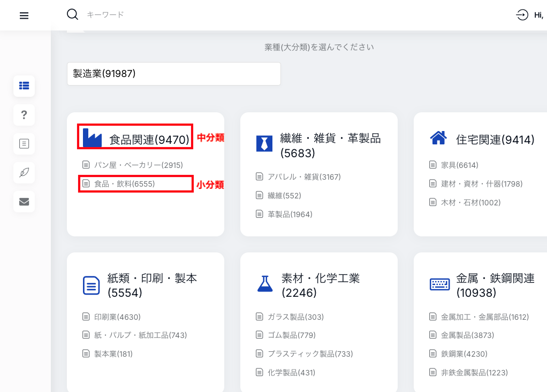Open the hamburger menu
Viewport: 547px width, 392px height.
[24, 16]
